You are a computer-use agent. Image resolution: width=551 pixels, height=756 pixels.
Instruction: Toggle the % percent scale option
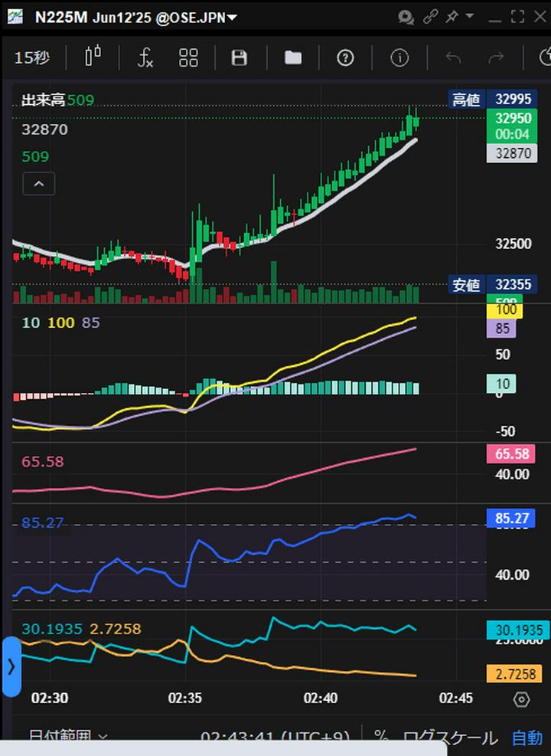(380, 737)
